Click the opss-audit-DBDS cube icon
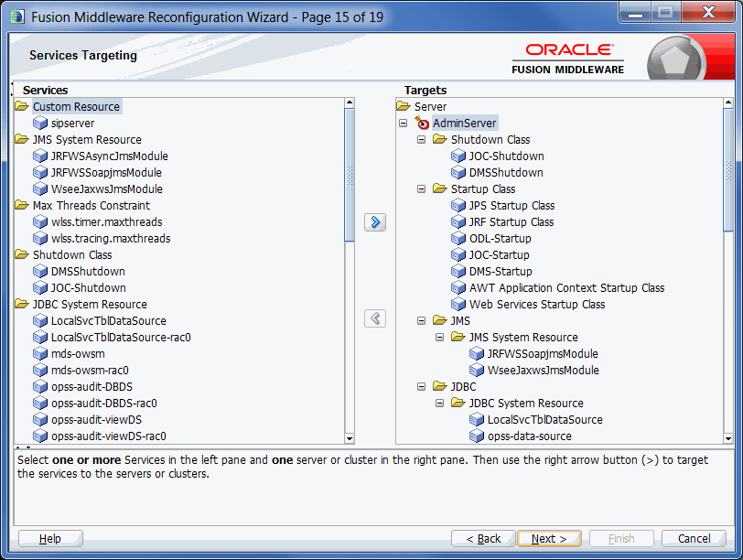 pyautogui.click(x=40, y=387)
